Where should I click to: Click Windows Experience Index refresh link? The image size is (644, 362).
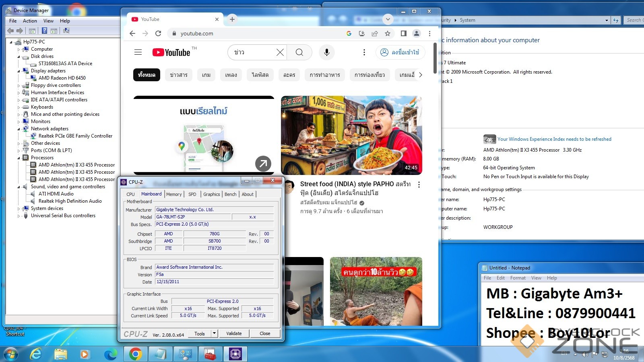click(x=554, y=139)
